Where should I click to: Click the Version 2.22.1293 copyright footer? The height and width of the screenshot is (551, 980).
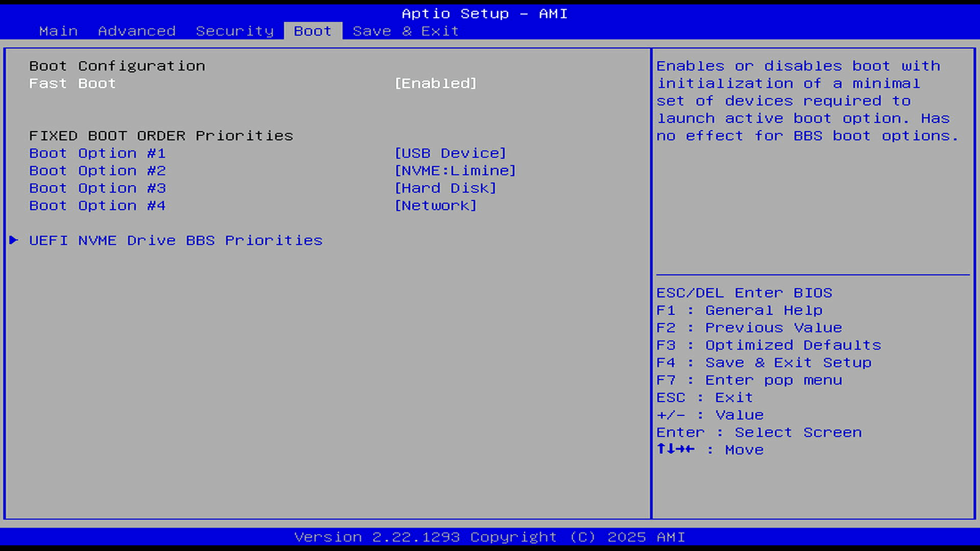490,537
